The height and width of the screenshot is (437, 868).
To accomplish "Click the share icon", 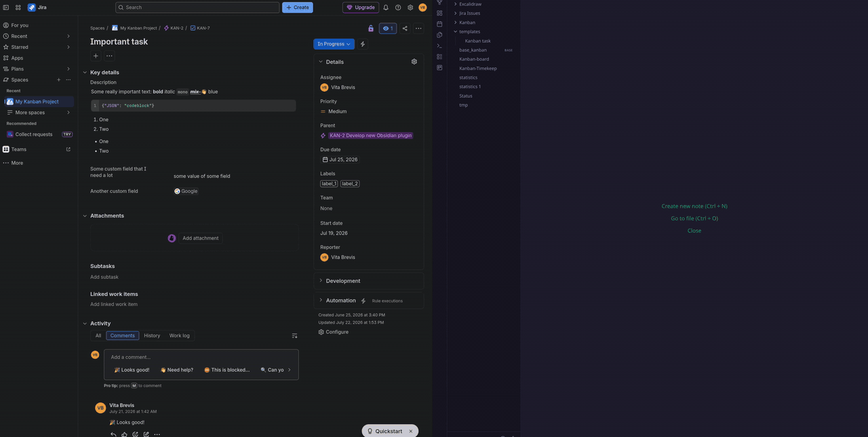I will coord(405,28).
